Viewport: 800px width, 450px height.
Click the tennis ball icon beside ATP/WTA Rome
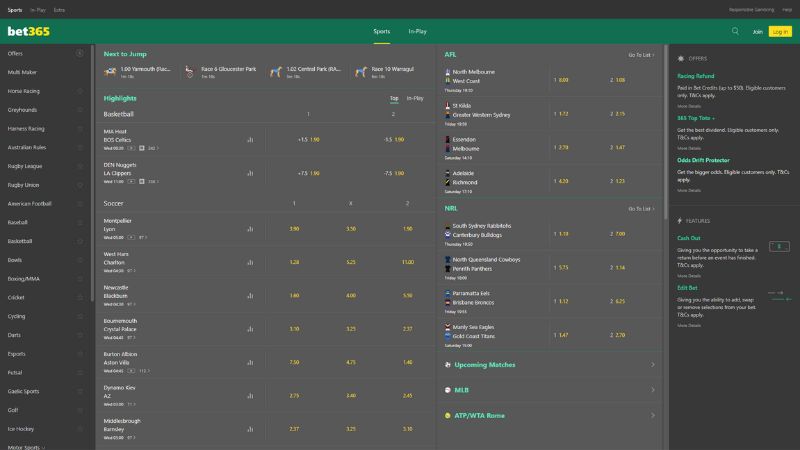[x=447, y=416]
